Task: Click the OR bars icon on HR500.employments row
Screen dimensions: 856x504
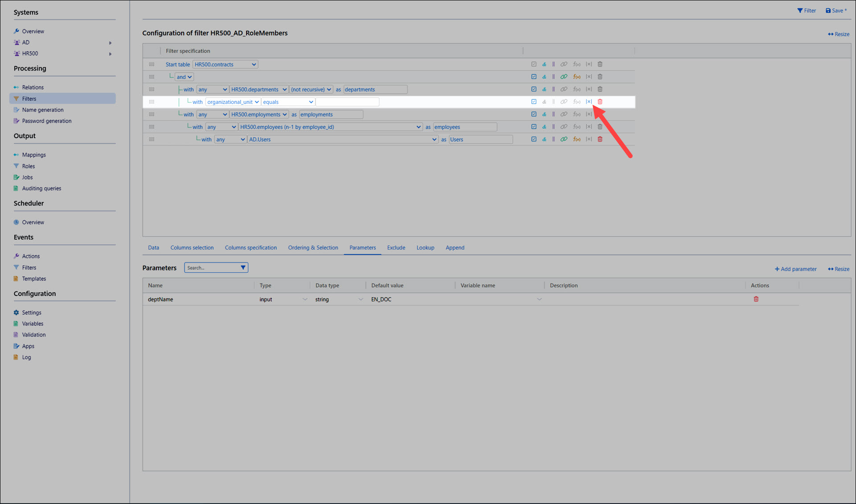Action: point(553,115)
